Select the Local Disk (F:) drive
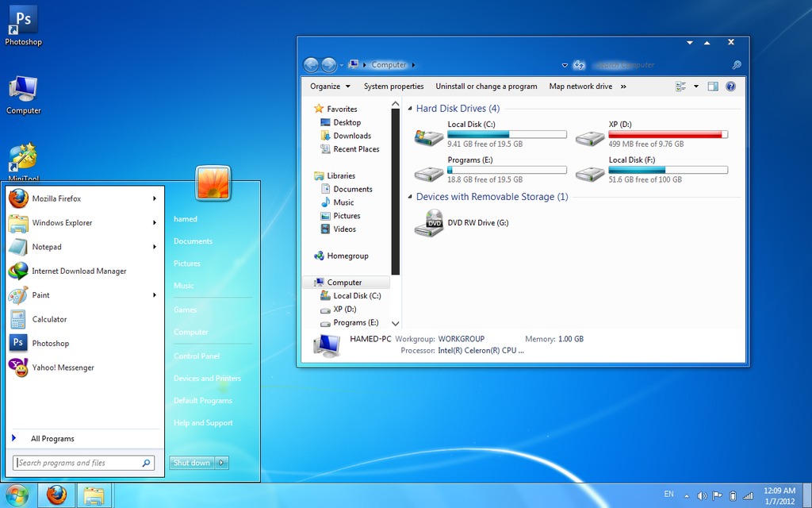The height and width of the screenshot is (508, 812). [x=652, y=170]
